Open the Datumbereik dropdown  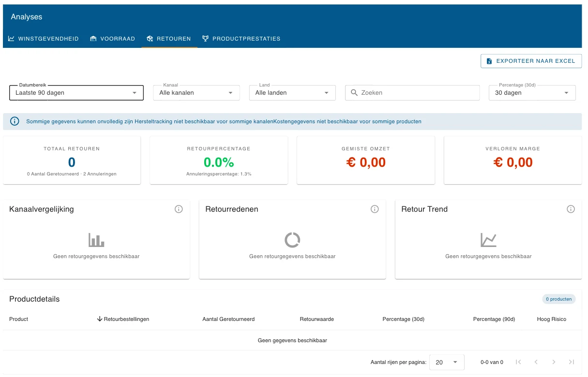point(76,93)
